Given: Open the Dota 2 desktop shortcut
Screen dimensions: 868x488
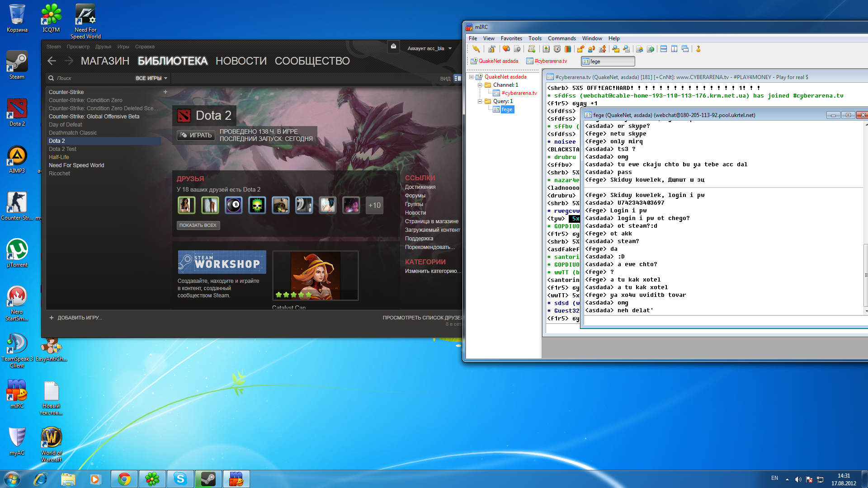Looking at the screenshot, I should 17,113.
